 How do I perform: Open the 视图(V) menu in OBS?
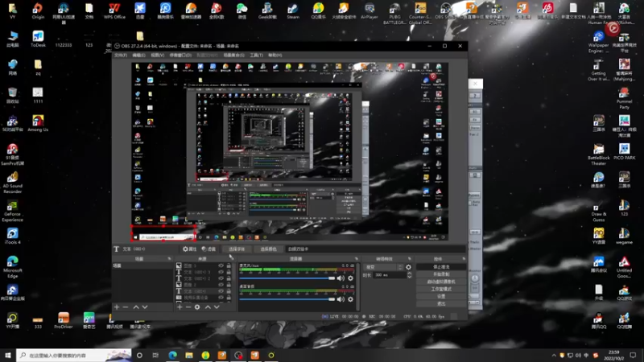point(157,55)
